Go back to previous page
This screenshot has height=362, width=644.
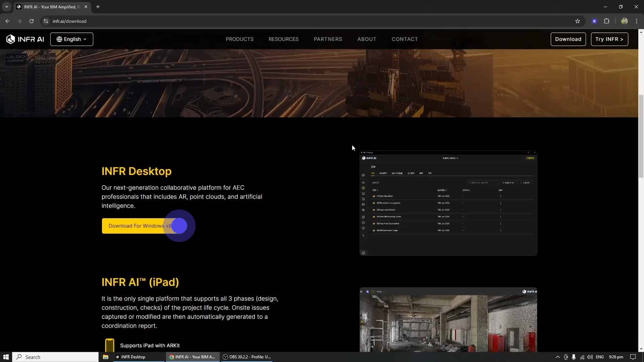(7, 21)
